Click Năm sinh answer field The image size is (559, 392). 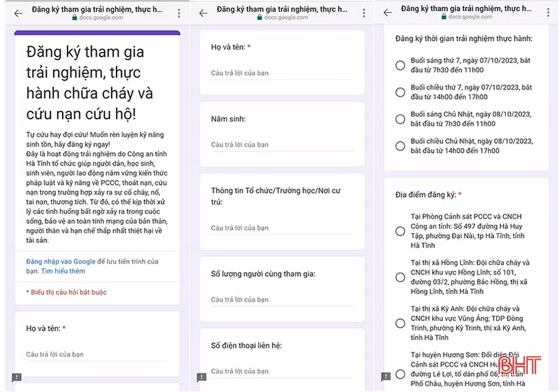[282, 145]
